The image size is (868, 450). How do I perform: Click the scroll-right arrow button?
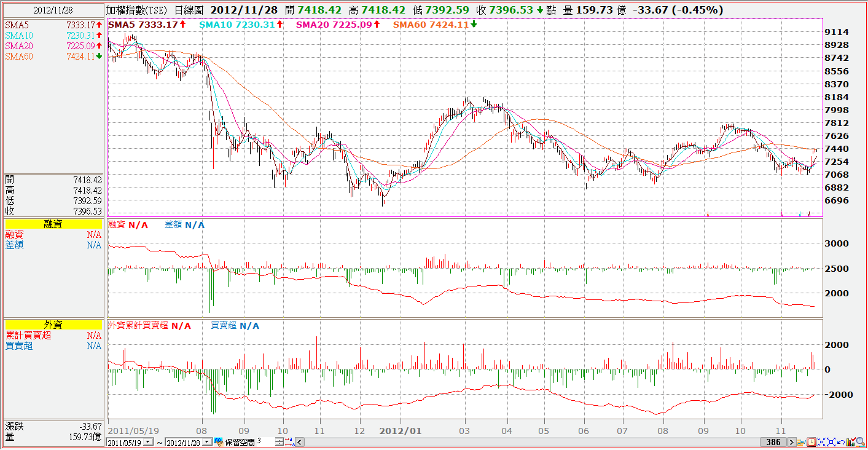point(792,442)
